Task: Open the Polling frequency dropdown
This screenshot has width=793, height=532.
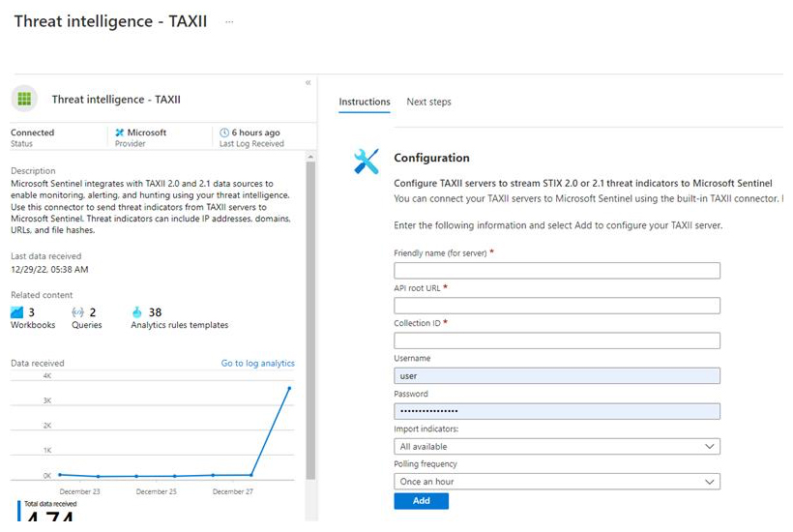Action: (x=557, y=482)
